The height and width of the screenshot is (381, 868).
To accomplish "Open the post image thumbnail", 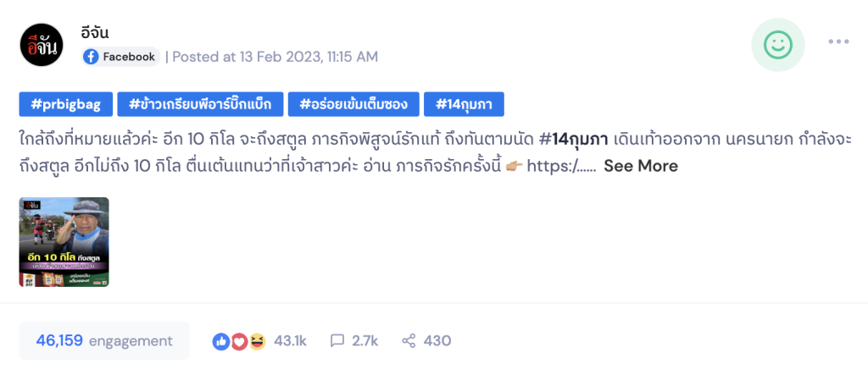I will pos(64,242).
